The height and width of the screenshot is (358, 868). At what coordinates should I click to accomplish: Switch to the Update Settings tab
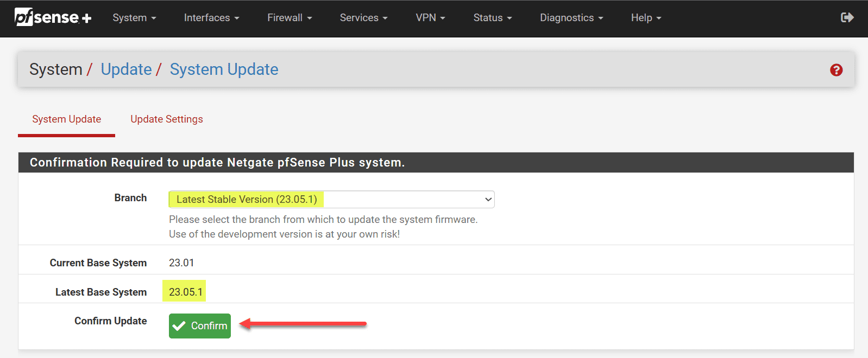(167, 119)
